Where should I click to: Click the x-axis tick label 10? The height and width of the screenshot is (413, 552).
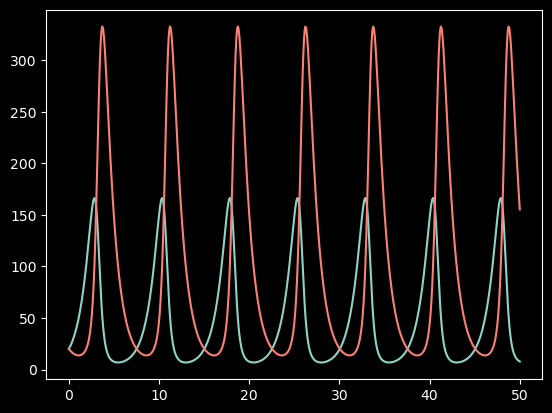(159, 396)
